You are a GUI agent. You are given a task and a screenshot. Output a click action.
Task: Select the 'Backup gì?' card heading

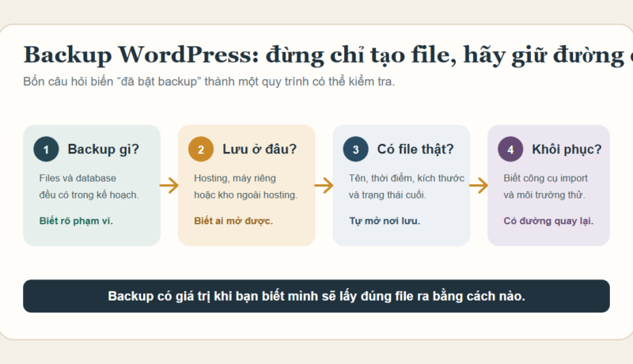point(104,150)
